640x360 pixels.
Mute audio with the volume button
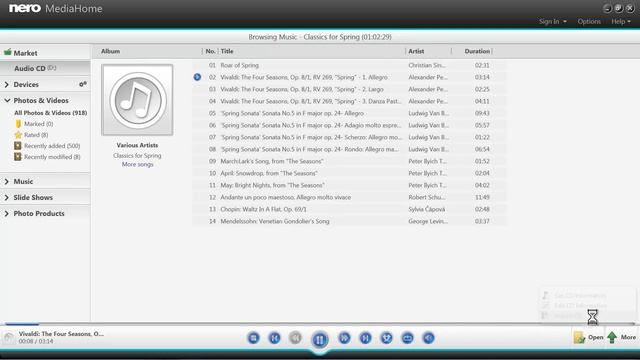click(428, 338)
